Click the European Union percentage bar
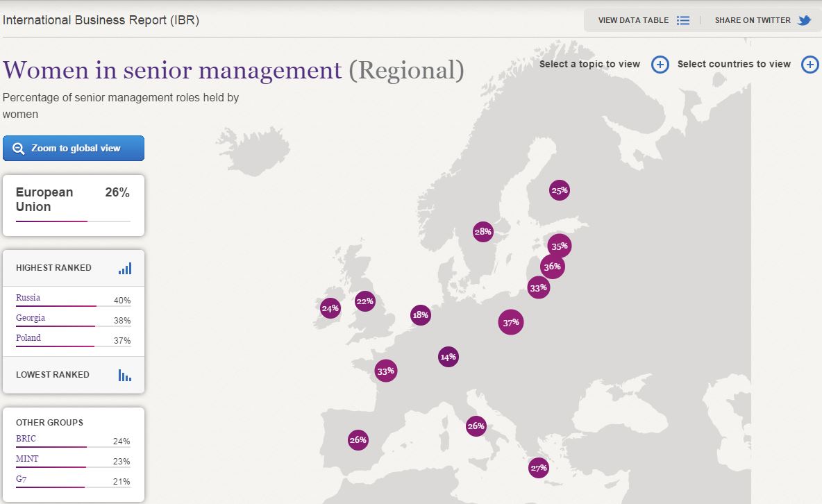Viewport: 822px width, 504px height. pyautogui.click(x=73, y=221)
